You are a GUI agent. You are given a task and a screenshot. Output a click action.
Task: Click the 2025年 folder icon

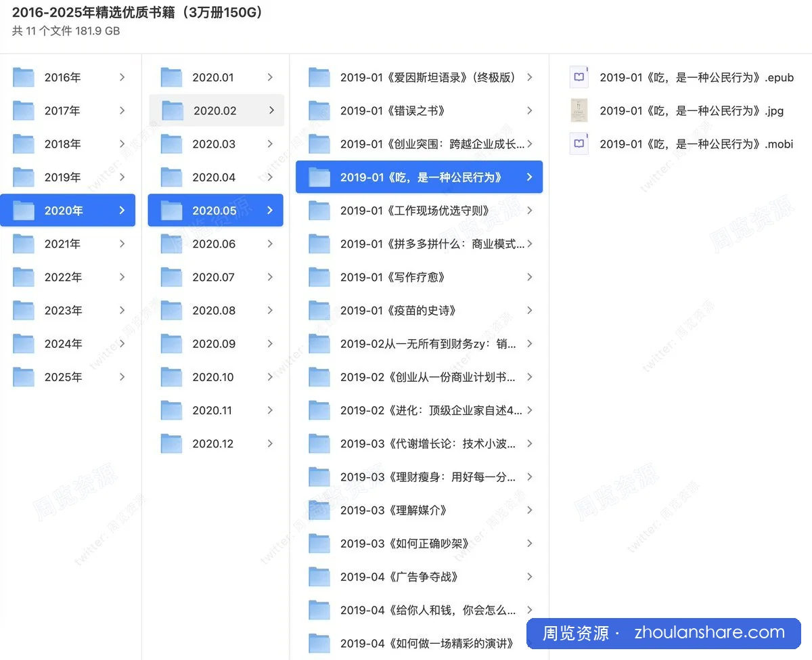click(x=24, y=377)
